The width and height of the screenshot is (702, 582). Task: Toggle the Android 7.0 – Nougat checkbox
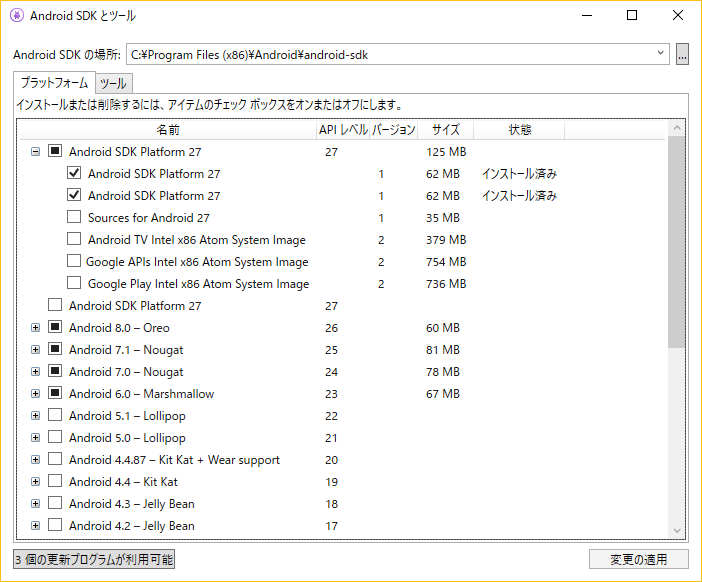click(55, 371)
